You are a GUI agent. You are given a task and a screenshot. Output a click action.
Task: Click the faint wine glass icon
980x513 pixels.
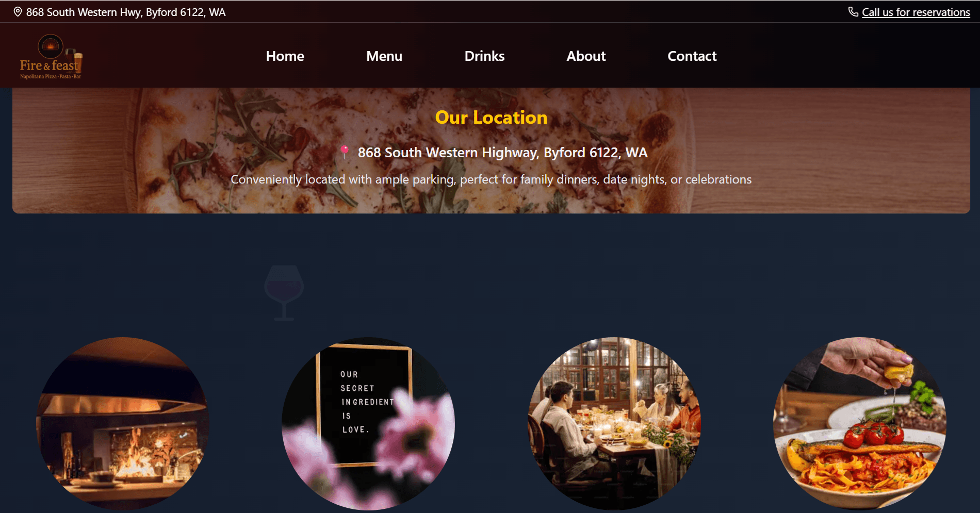[284, 293]
